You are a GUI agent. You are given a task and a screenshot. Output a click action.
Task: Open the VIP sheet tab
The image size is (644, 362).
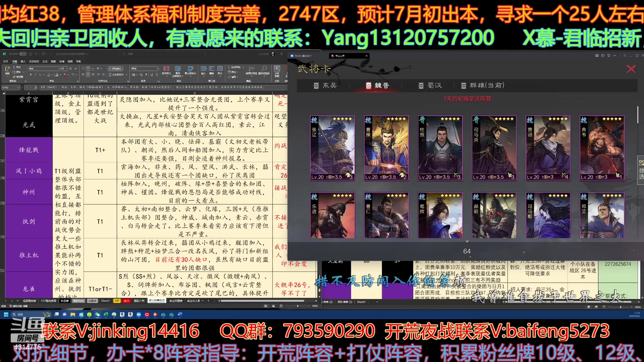tap(117, 301)
